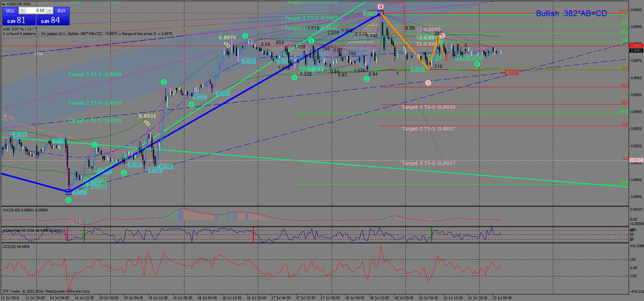Collapse one-click panel via USDCHF triangle arrow

click(x=4, y=4)
